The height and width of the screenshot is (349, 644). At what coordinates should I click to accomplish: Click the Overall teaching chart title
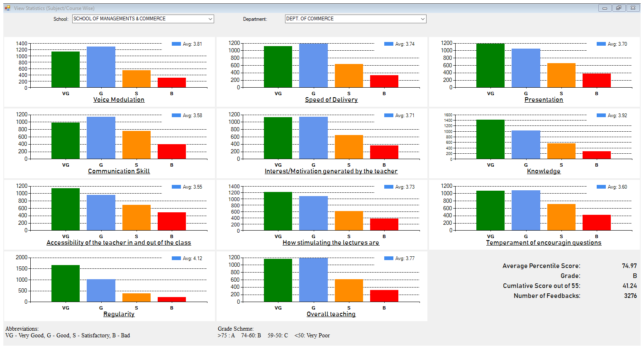tap(331, 314)
